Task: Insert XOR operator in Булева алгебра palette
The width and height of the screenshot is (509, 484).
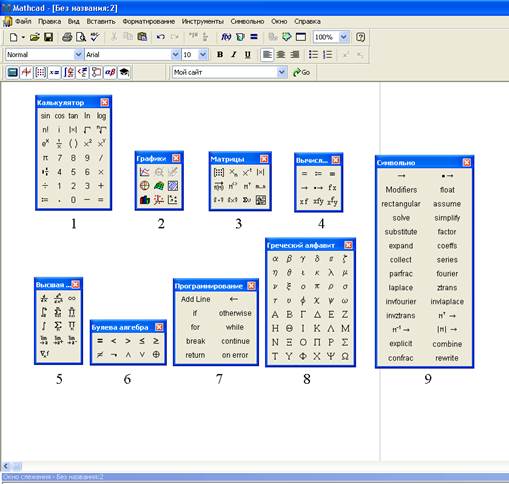Action: pyautogui.click(x=156, y=355)
